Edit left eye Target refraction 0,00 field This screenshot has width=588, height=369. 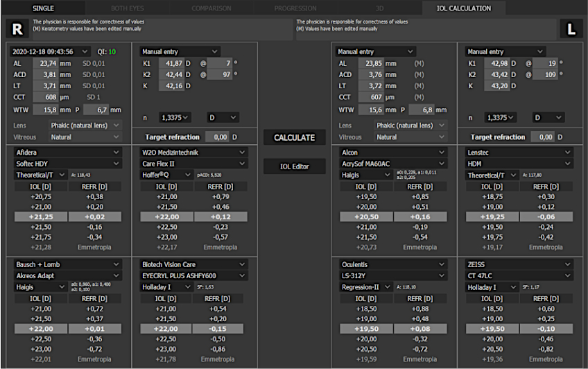[543, 137]
